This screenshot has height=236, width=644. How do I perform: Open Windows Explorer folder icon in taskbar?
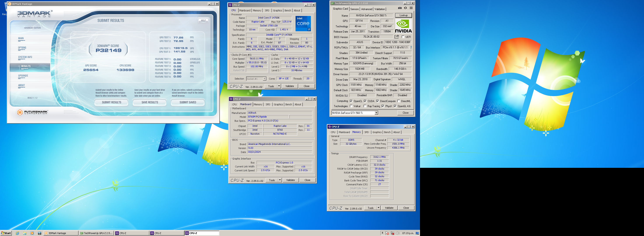(25, 233)
